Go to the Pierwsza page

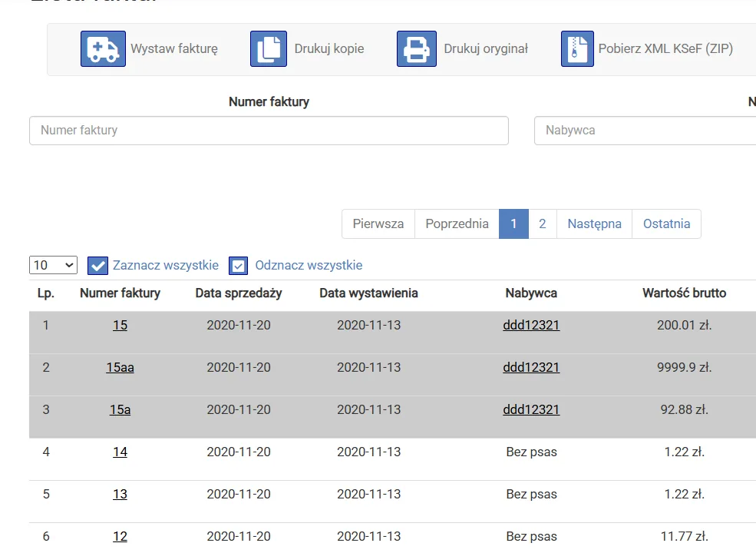coord(378,224)
